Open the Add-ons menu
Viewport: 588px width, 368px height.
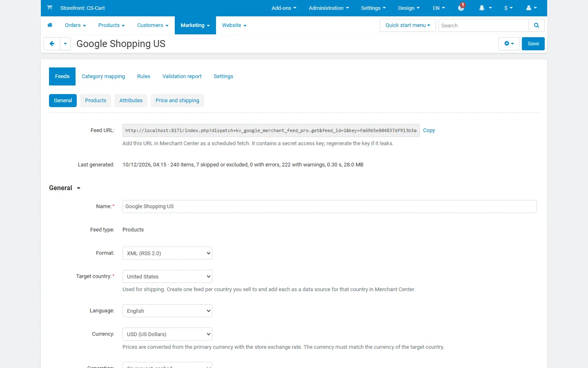point(284,8)
